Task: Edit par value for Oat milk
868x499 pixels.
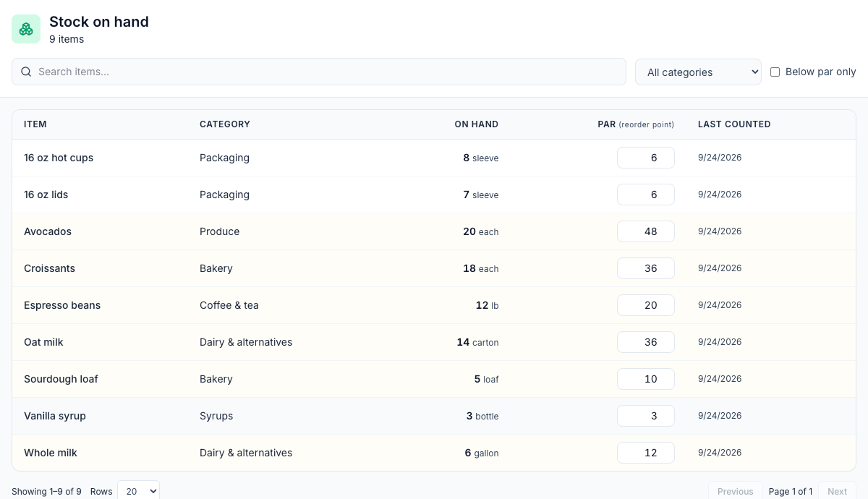Action: [646, 342]
